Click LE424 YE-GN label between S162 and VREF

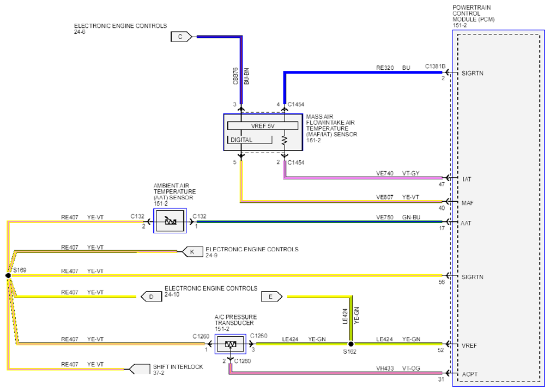click(x=398, y=339)
